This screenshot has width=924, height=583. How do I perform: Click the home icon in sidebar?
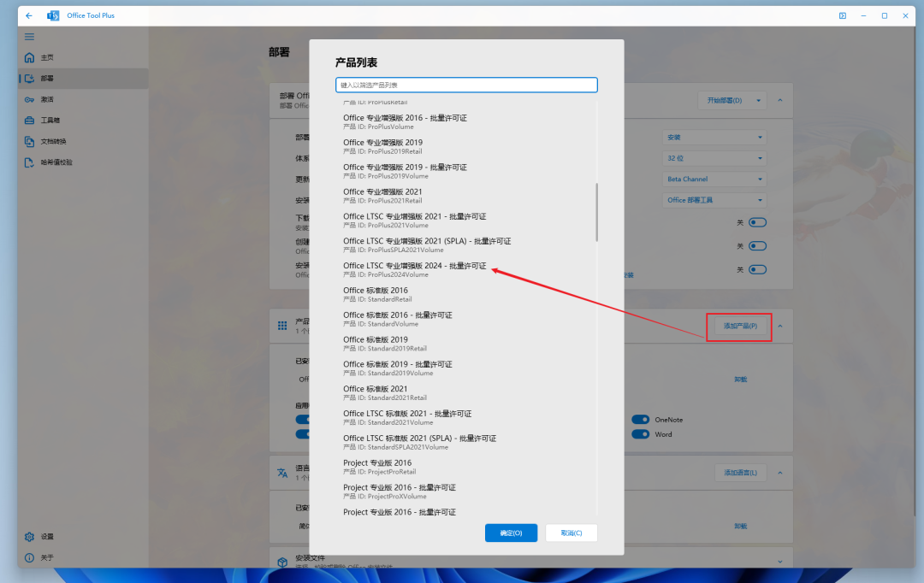29,57
